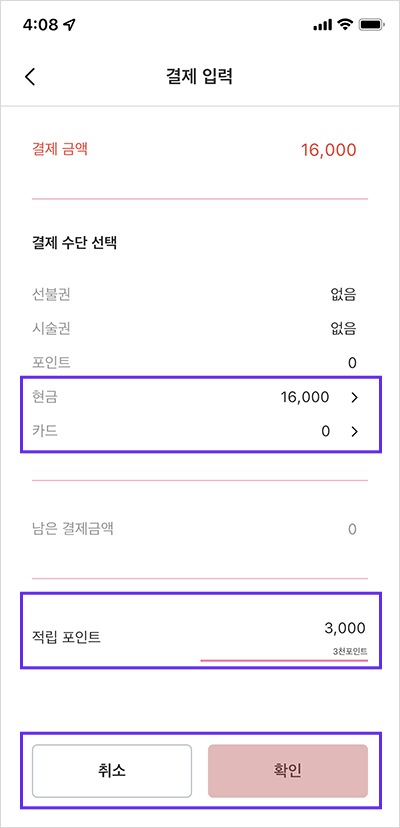
Task: Open the 현금 row chevron arrow
Action: (x=355, y=398)
